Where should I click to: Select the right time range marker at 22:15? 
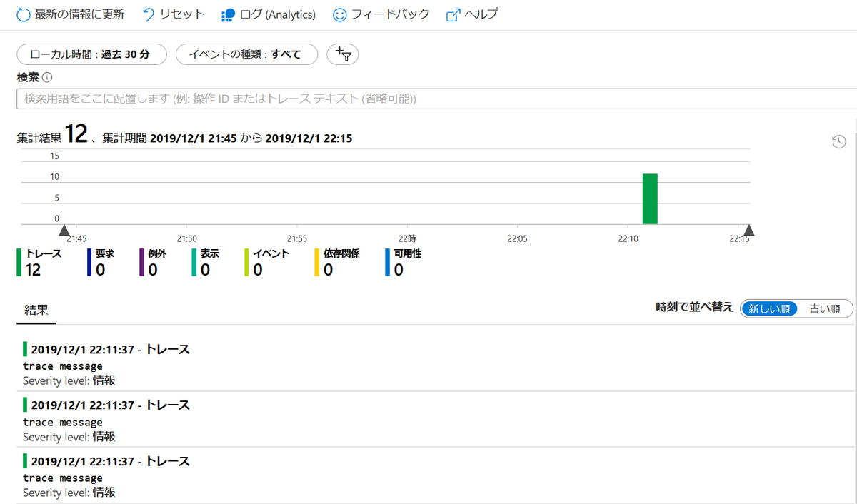[748, 230]
